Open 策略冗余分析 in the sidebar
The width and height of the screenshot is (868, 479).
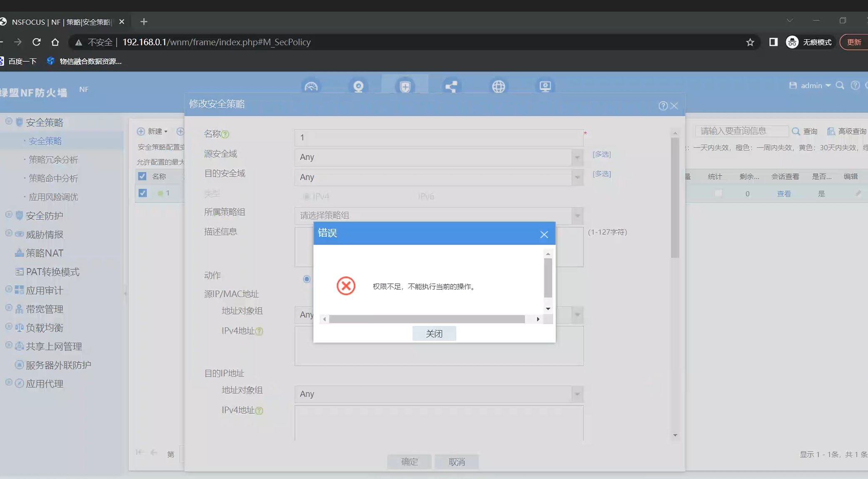(x=53, y=160)
